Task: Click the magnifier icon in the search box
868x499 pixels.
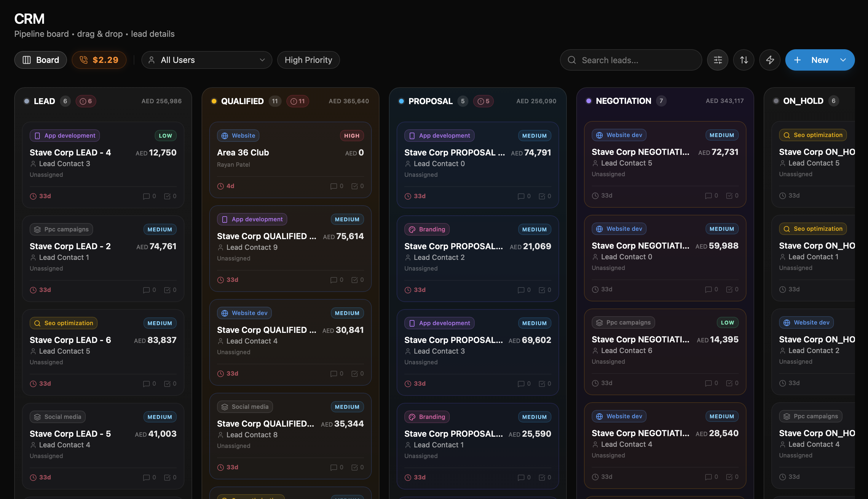Action: click(572, 60)
